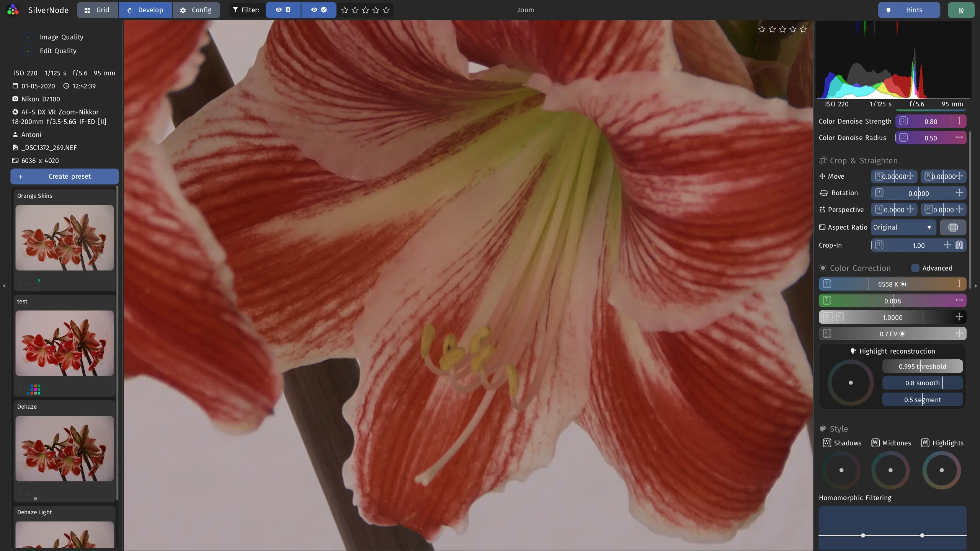Adjust the tint slider at 0.008
The image size is (980, 551).
coord(892,301)
